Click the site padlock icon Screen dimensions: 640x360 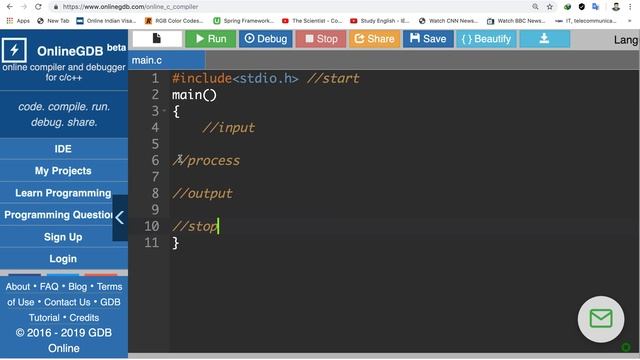pyautogui.click(x=56, y=7)
